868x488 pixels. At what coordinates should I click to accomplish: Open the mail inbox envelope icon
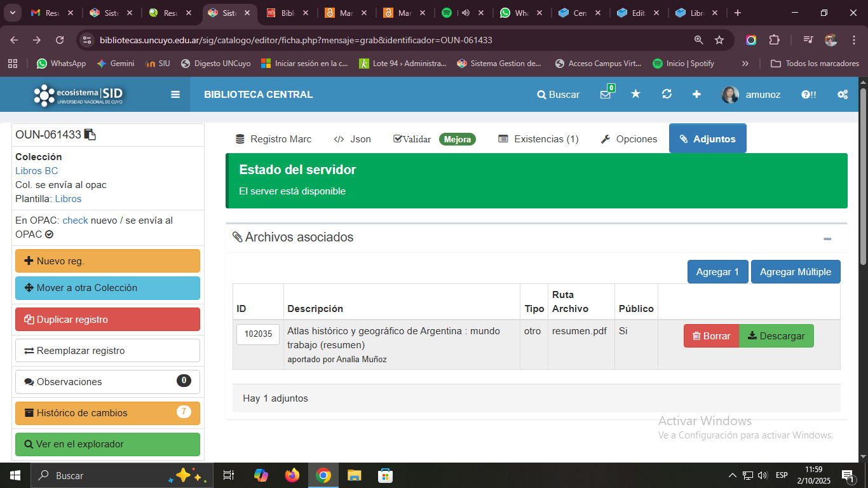(605, 95)
